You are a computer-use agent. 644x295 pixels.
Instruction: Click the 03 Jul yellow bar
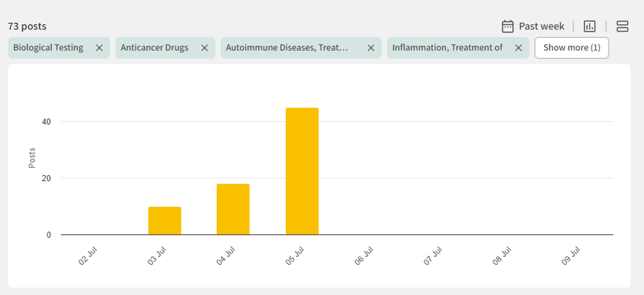pos(164,221)
